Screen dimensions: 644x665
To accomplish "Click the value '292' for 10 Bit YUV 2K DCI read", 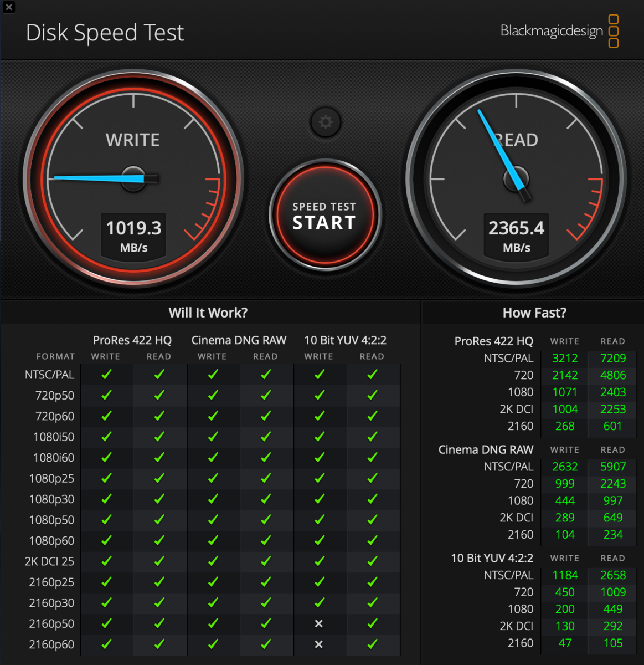I will [x=613, y=626].
